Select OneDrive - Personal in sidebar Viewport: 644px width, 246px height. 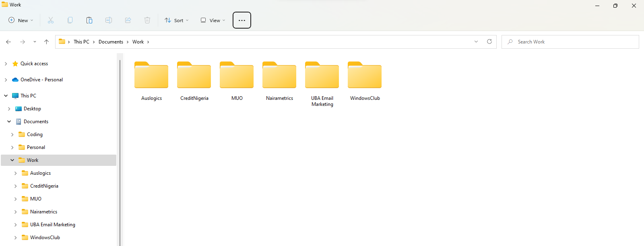(x=41, y=80)
